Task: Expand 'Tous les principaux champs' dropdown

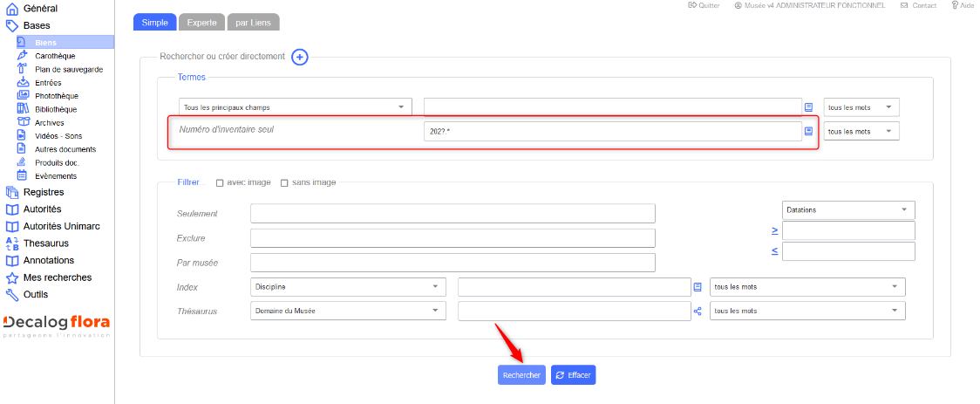Action: (296, 107)
